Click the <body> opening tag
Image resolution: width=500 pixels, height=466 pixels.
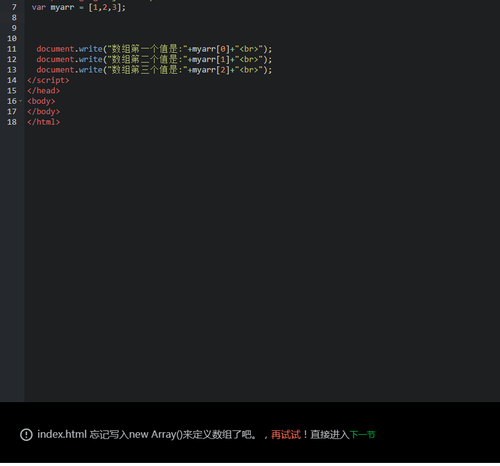(41, 101)
